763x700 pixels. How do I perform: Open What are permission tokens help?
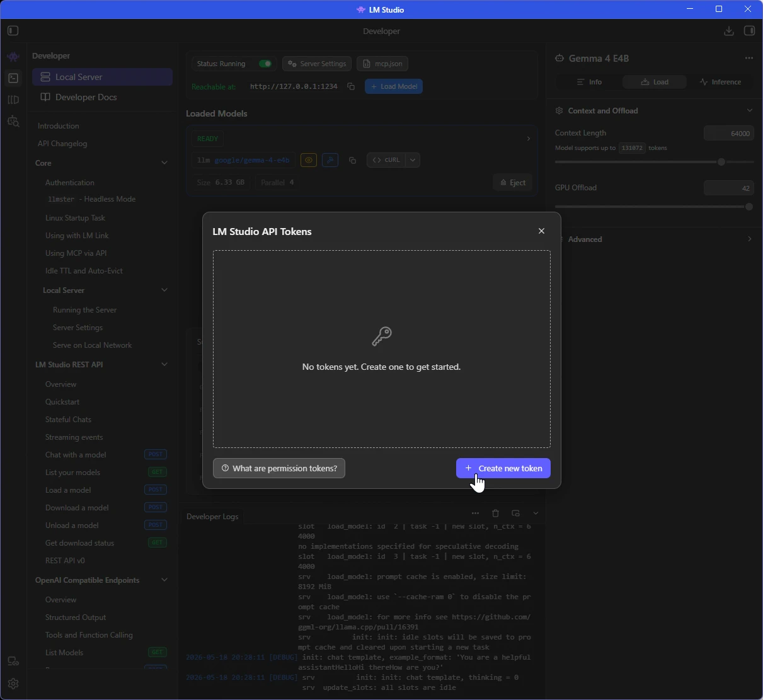click(x=279, y=468)
